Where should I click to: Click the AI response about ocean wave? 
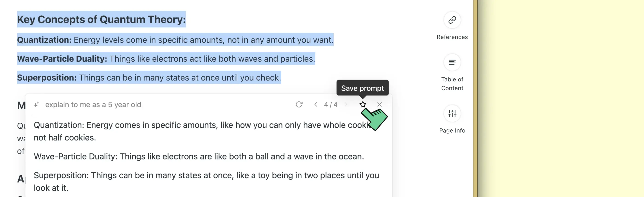(199, 156)
